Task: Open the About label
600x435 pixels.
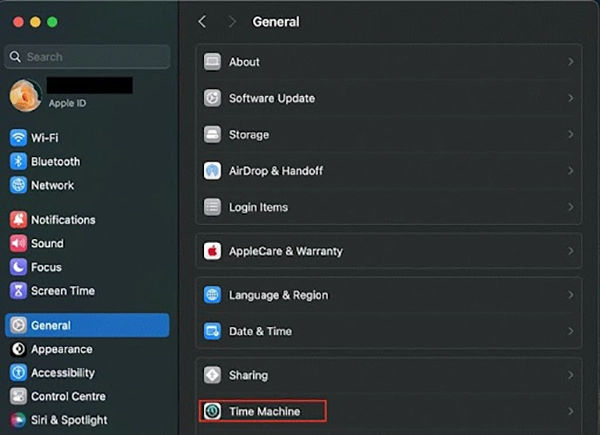Action: (244, 62)
